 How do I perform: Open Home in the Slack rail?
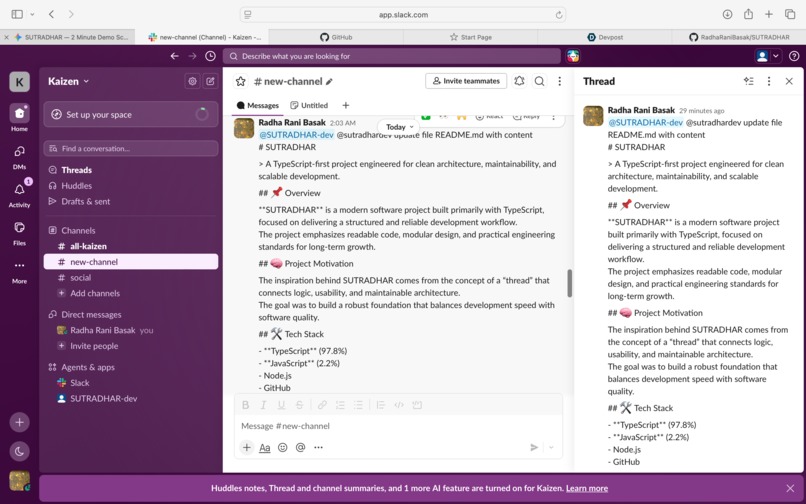20,118
